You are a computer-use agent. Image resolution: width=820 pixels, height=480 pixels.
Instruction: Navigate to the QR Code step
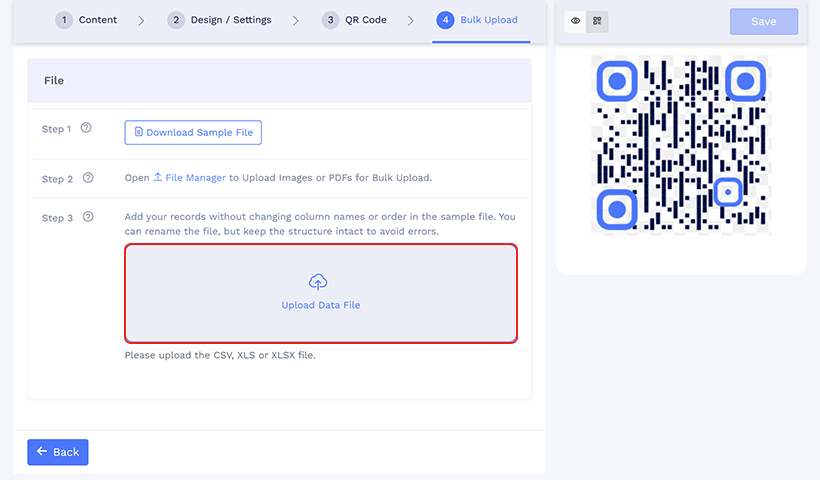pyautogui.click(x=354, y=21)
